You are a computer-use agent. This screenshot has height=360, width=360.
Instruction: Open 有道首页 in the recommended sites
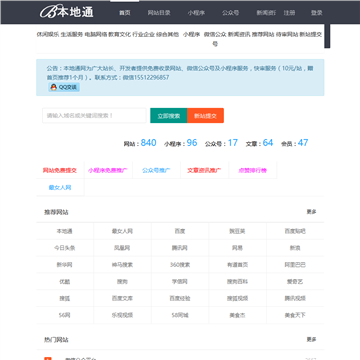pyautogui.click(x=237, y=265)
